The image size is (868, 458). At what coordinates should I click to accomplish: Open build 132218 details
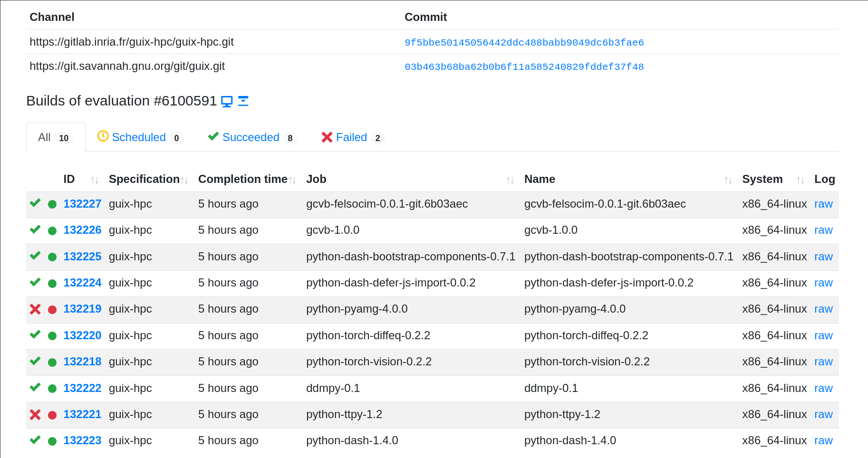pos(82,362)
